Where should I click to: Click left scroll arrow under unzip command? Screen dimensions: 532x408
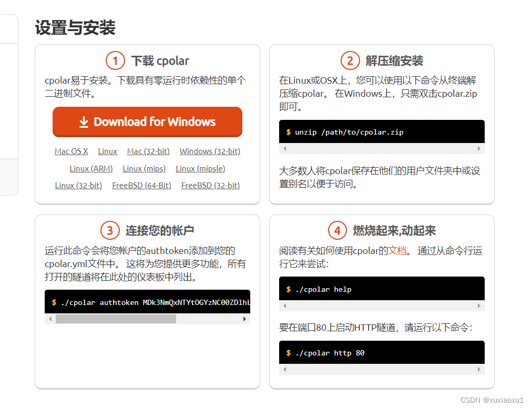(284, 149)
